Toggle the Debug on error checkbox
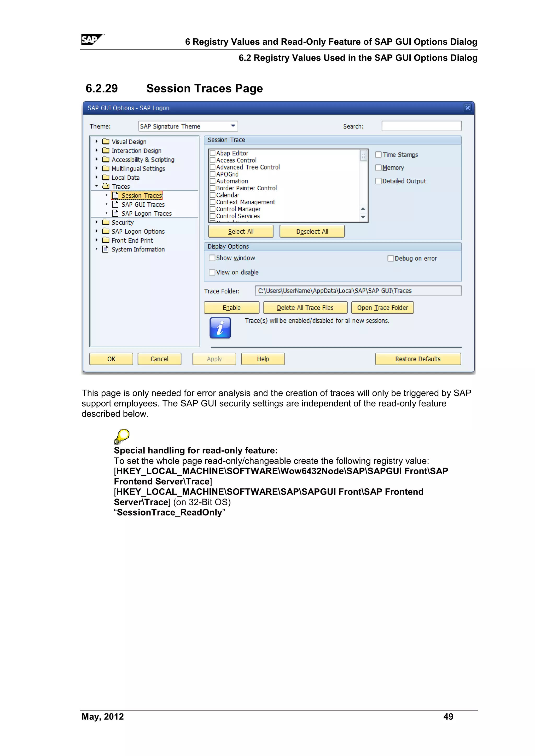Image resolution: width=535 pixels, height=756 pixels. (391, 258)
